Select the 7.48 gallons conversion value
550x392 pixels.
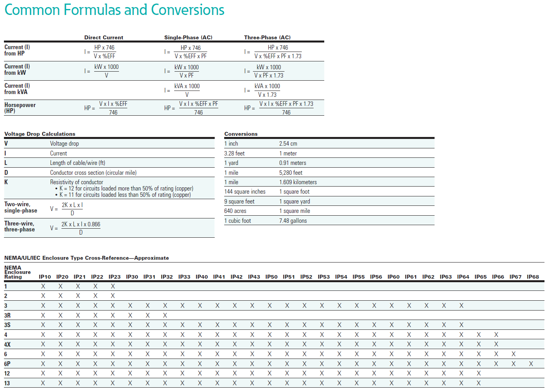click(293, 221)
